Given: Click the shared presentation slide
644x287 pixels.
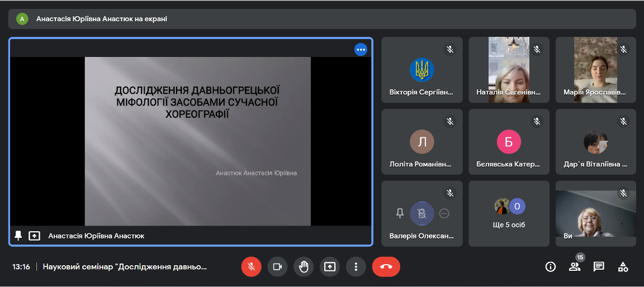Looking at the screenshot, I should click(x=197, y=141).
